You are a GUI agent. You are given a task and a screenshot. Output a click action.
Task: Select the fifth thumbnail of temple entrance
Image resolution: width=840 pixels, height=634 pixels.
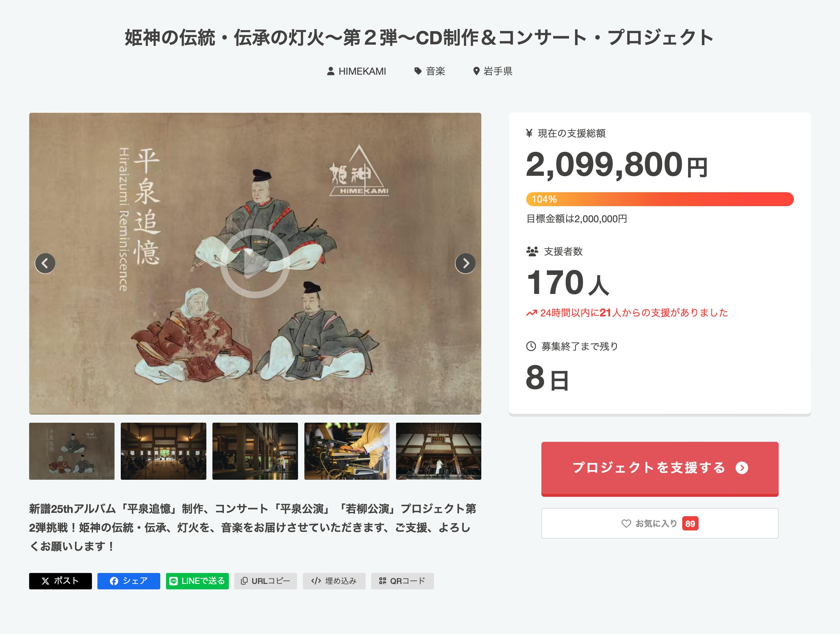click(438, 451)
